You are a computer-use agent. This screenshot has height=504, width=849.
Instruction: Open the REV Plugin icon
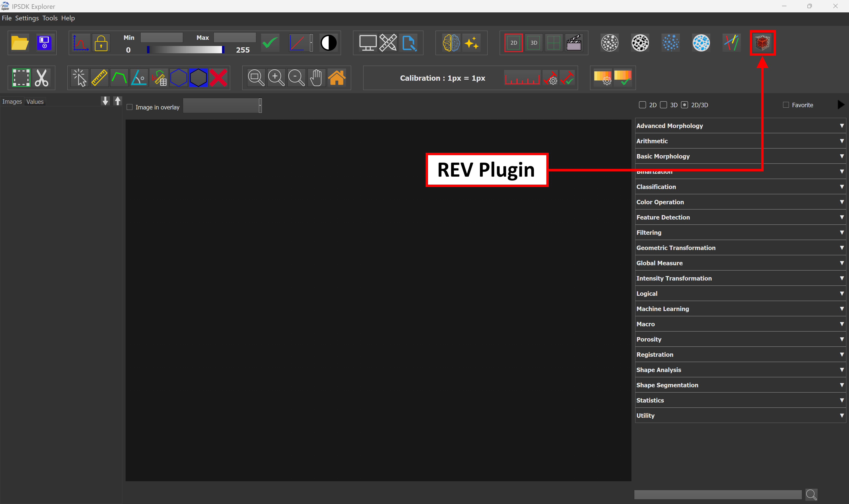click(x=762, y=43)
